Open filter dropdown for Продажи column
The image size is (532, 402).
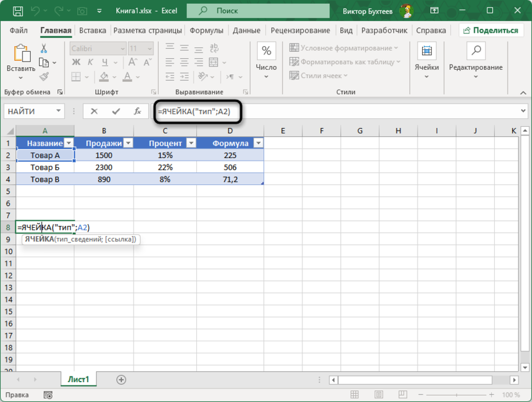point(128,143)
